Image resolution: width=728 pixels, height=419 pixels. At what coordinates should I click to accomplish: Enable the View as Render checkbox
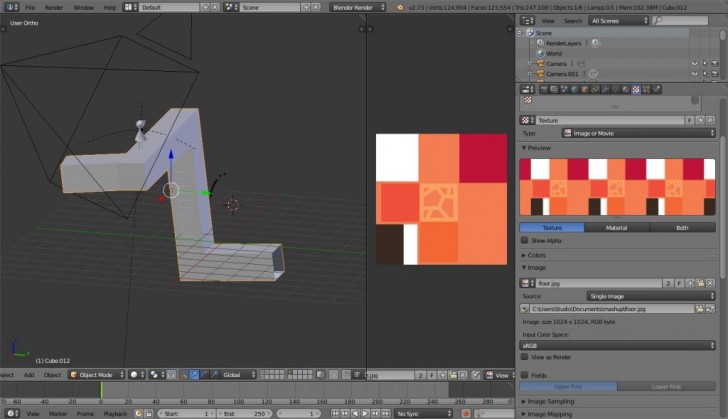[x=525, y=357]
